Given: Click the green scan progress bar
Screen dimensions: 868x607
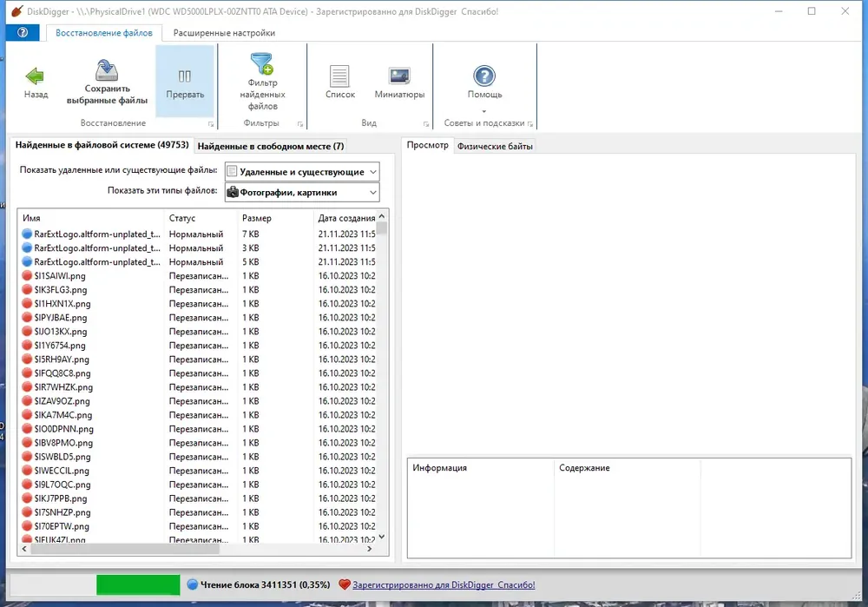Looking at the screenshot, I should point(138,584).
